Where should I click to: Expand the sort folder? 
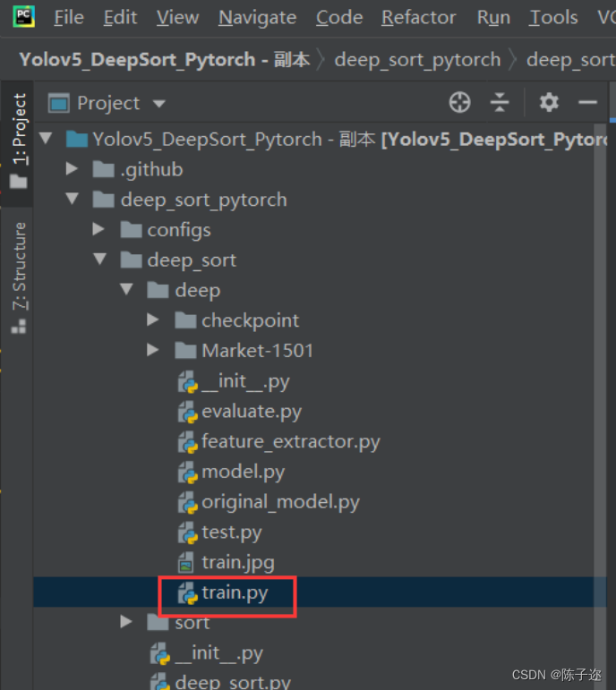[126, 621]
